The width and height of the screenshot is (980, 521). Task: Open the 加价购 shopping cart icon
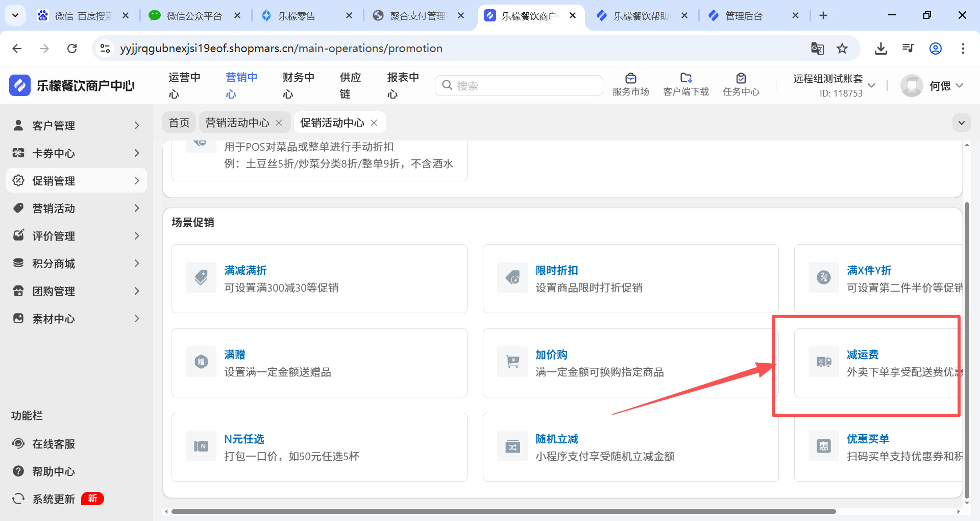click(512, 362)
